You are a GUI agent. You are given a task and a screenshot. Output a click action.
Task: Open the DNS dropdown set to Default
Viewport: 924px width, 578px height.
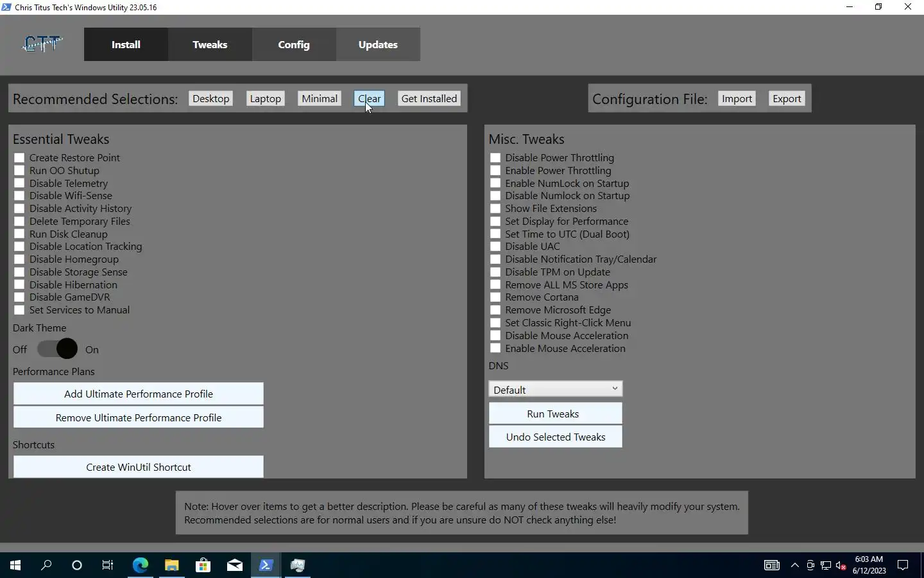556,389
